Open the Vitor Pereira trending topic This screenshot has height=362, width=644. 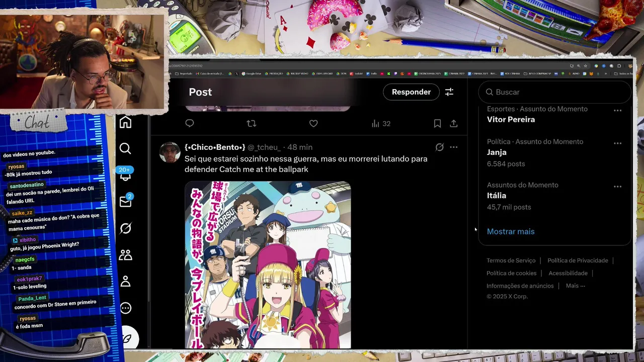click(x=511, y=120)
